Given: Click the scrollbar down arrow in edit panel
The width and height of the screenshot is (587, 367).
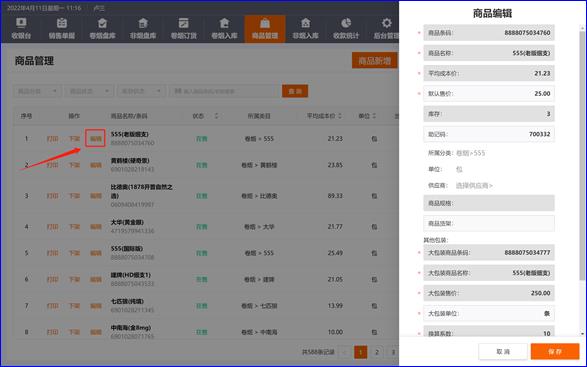Looking at the screenshot, I should [x=582, y=333].
